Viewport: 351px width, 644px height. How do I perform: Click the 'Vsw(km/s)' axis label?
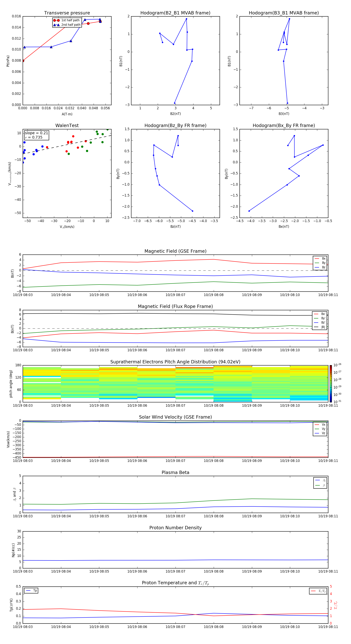click(x=8, y=439)
